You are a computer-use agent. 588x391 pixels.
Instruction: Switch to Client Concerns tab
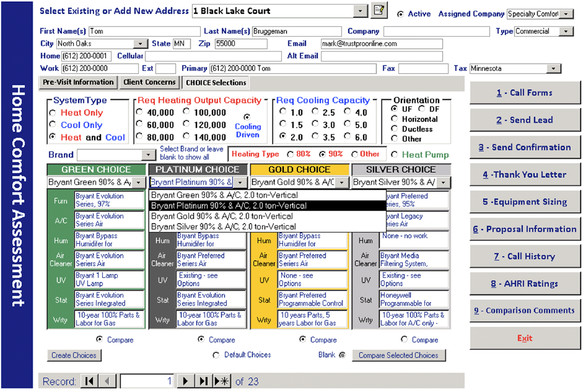tap(150, 83)
